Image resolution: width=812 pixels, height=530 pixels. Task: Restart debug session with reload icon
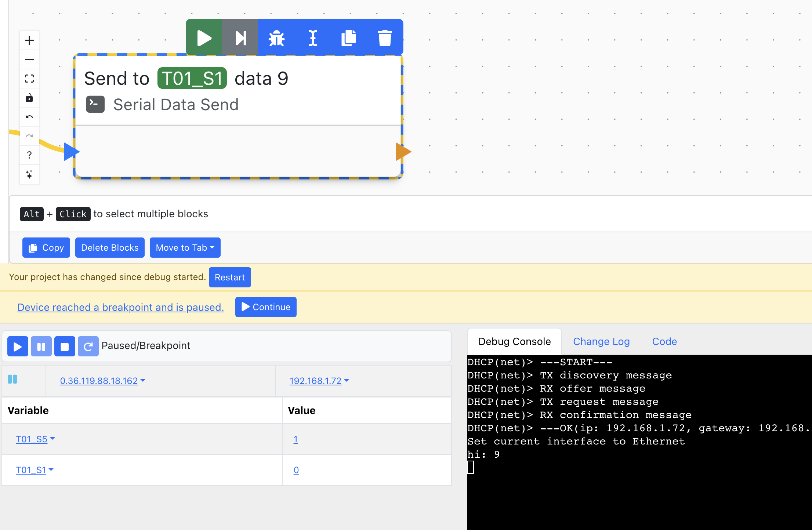88,346
